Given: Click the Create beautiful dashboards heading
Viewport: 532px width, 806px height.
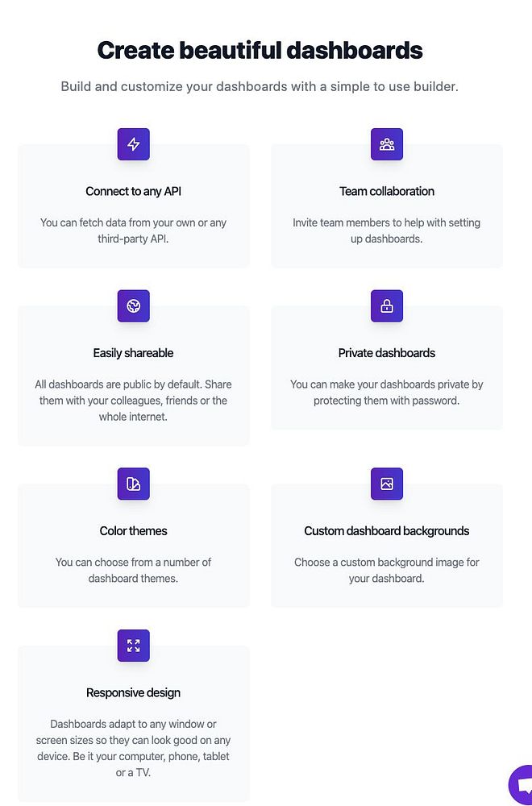Looking at the screenshot, I should (260, 50).
